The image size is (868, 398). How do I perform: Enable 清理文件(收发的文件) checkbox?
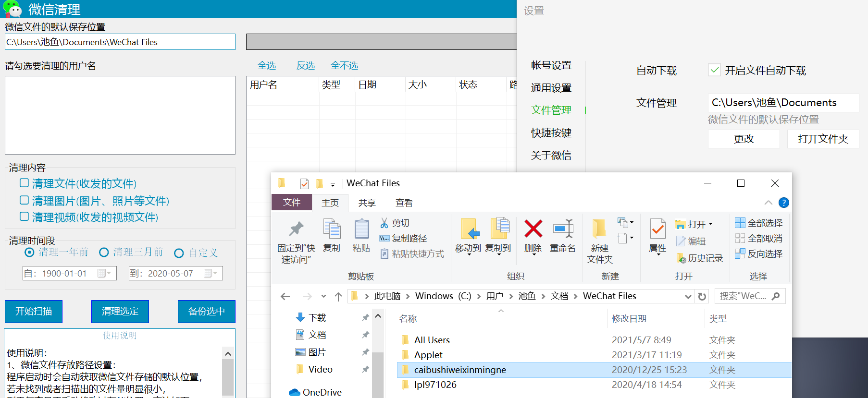[24, 183]
